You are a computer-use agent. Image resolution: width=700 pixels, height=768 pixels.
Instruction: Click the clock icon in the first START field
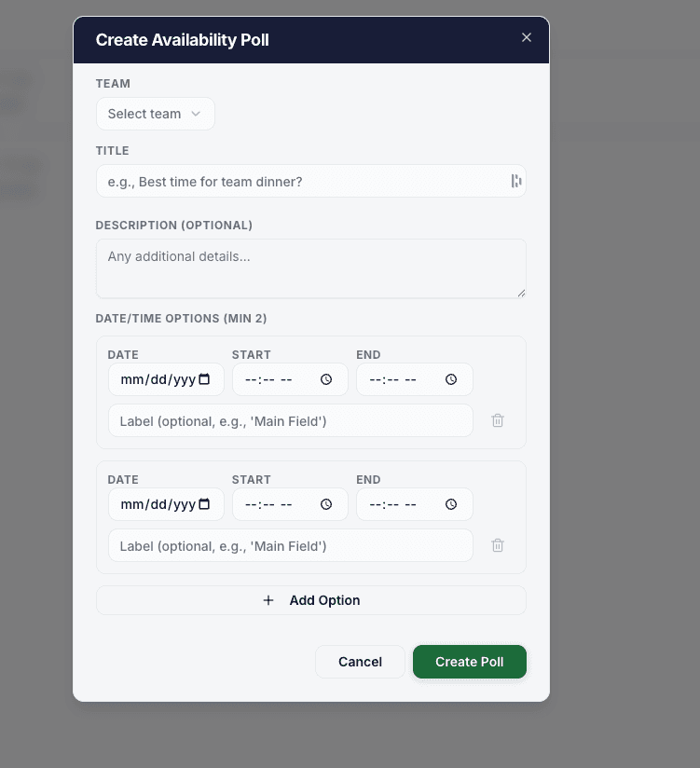click(325, 379)
